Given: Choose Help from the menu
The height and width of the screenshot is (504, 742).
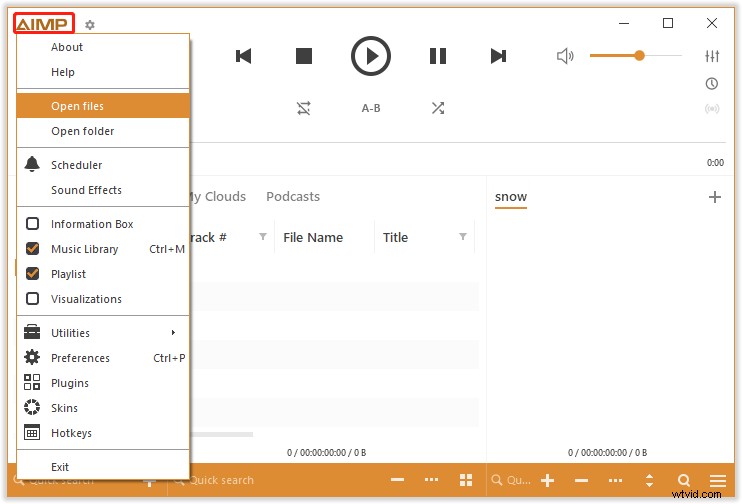Looking at the screenshot, I should click(103, 72).
